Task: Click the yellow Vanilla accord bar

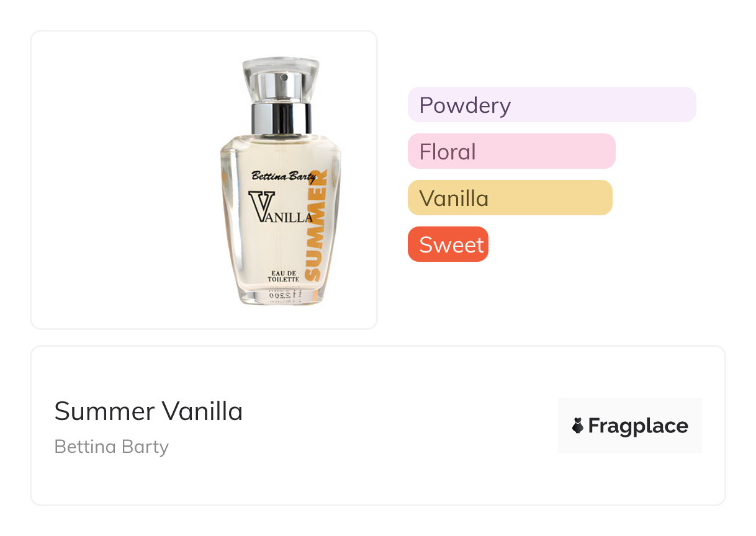Action: tap(510, 198)
